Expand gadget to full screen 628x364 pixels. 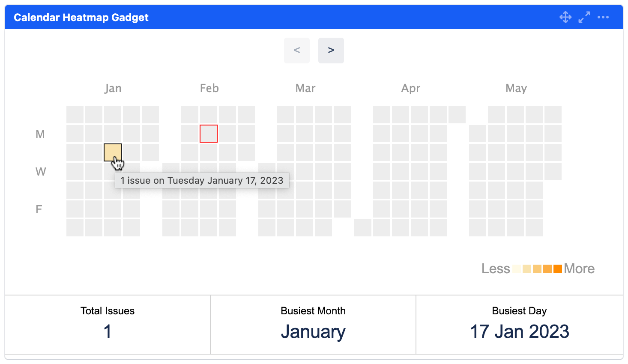584,17
